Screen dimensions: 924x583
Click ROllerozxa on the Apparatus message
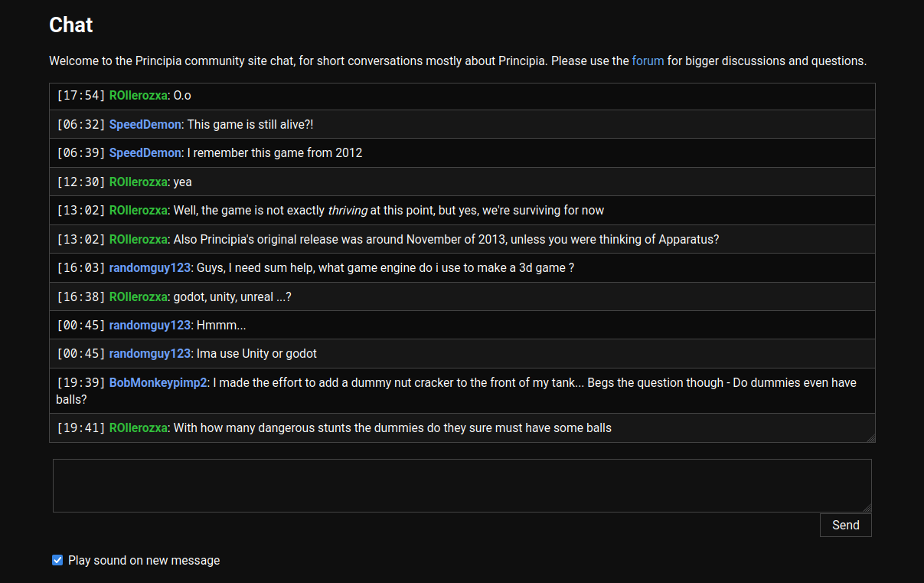click(139, 239)
